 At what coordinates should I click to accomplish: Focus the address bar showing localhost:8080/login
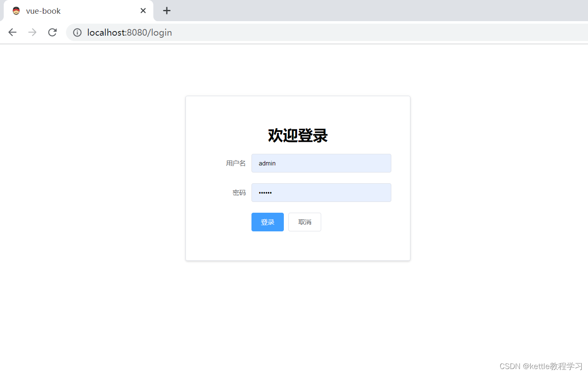click(327, 32)
